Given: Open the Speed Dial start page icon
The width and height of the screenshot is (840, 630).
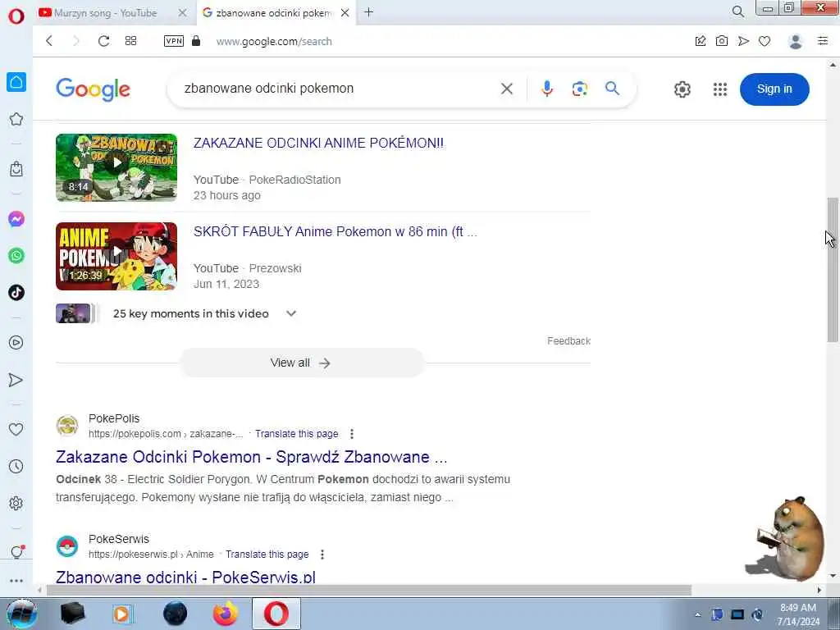Looking at the screenshot, I should coord(130,41).
